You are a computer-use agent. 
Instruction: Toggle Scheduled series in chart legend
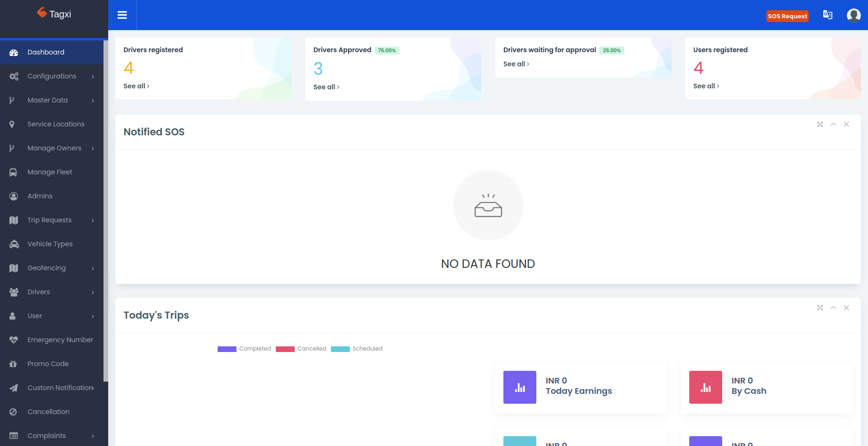(357, 349)
